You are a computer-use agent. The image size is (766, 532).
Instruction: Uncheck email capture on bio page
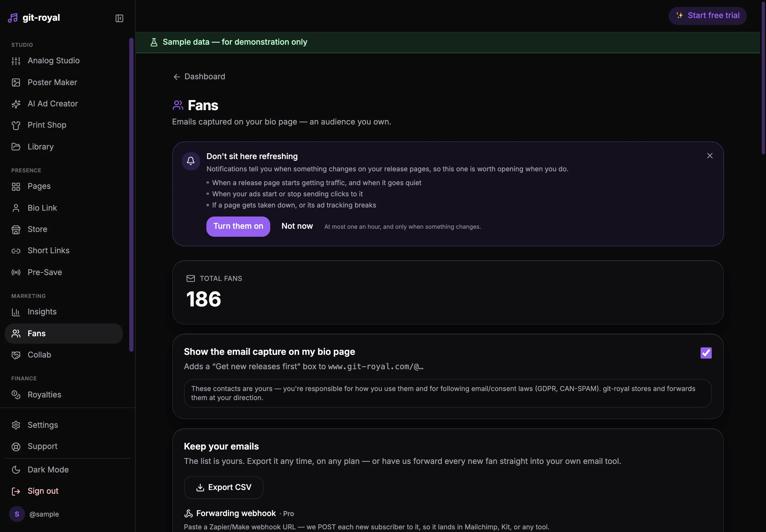(706, 353)
